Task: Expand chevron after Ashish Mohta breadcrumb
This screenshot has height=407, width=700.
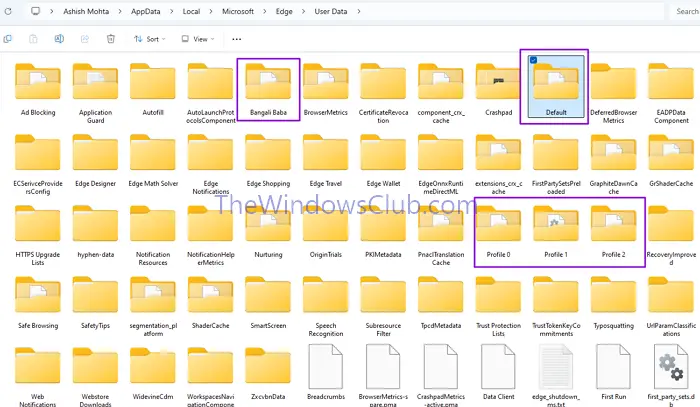Action: click(x=120, y=12)
